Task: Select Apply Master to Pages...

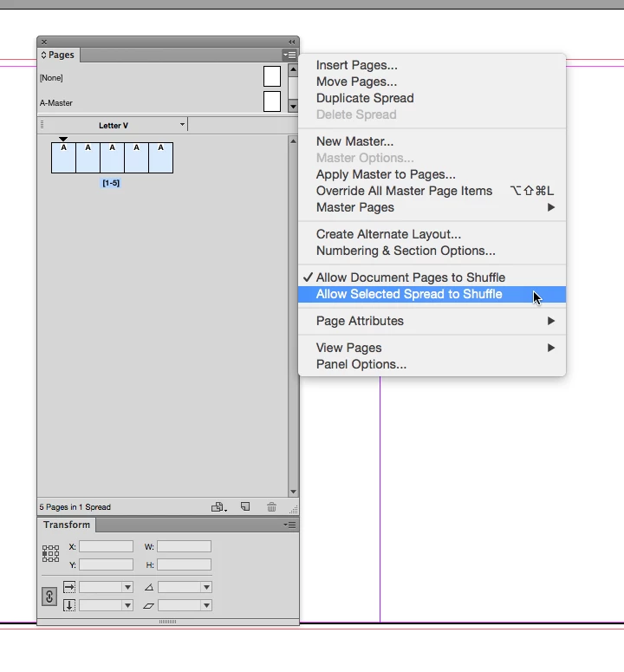Action: click(x=432, y=174)
